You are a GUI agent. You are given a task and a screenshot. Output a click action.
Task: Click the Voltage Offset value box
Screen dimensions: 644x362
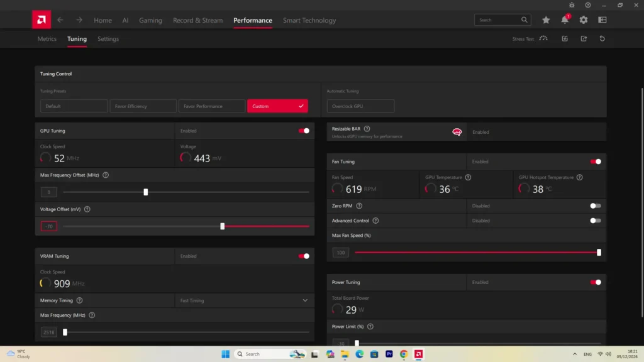[49, 226]
